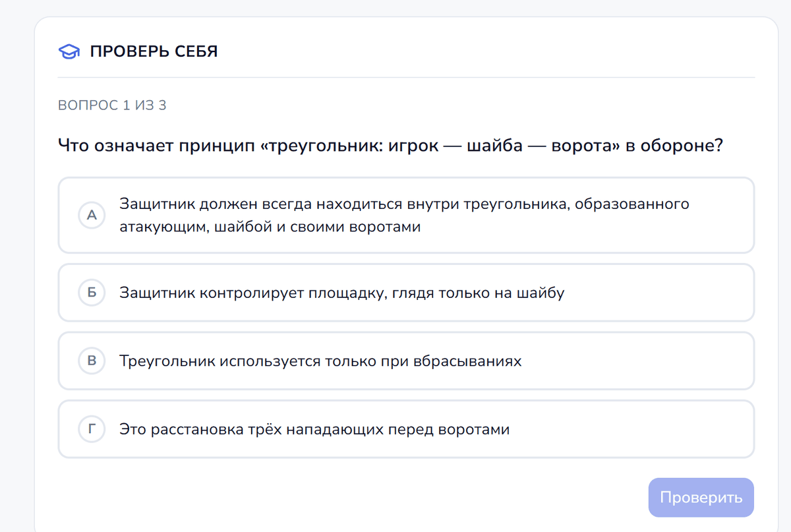Click the ПРОВЕРЬ СЕБЯ header

point(153,51)
